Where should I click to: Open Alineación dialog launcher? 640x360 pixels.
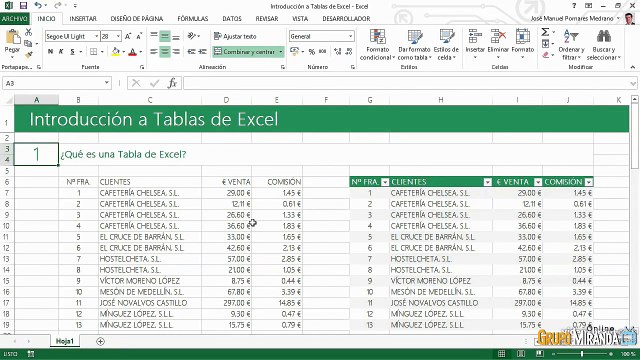click(283, 67)
